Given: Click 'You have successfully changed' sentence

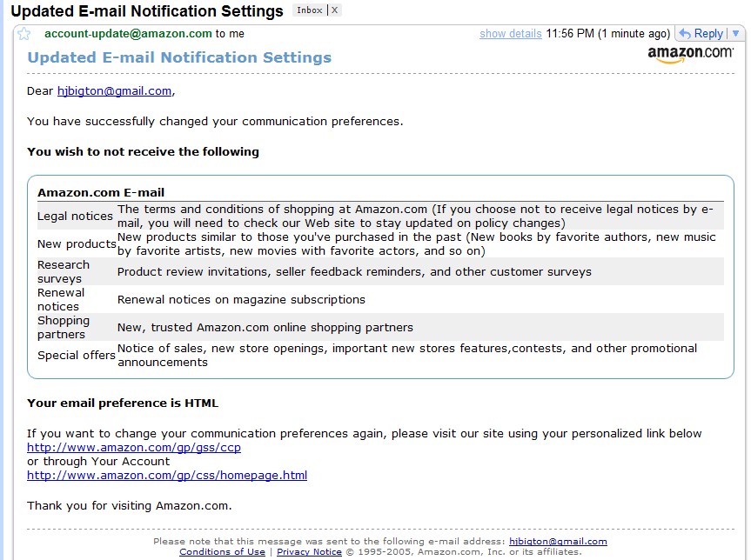Looking at the screenshot, I should 215,122.
